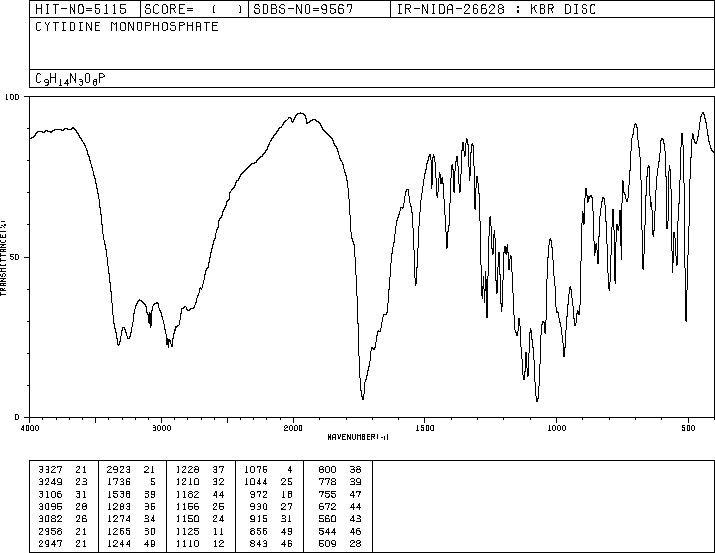The image size is (715, 553).
Task: Click transmittance value 25 beside 1044
Action: click(287, 481)
